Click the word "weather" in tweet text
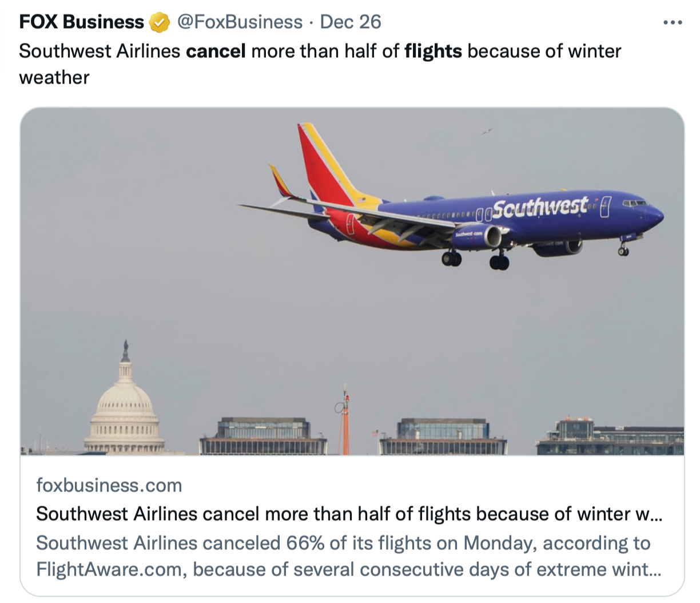This screenshot has height=603, width=700. click(x=54, y=78)
